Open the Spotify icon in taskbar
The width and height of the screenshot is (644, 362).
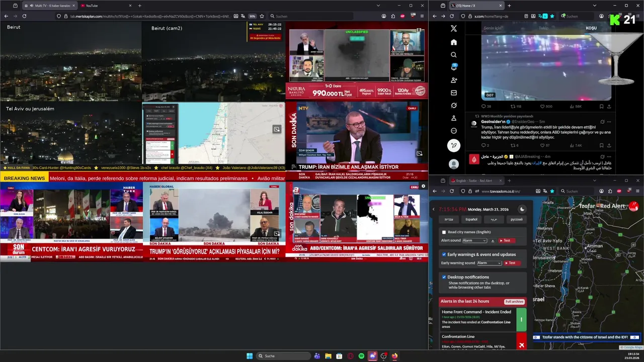[361, 356]
